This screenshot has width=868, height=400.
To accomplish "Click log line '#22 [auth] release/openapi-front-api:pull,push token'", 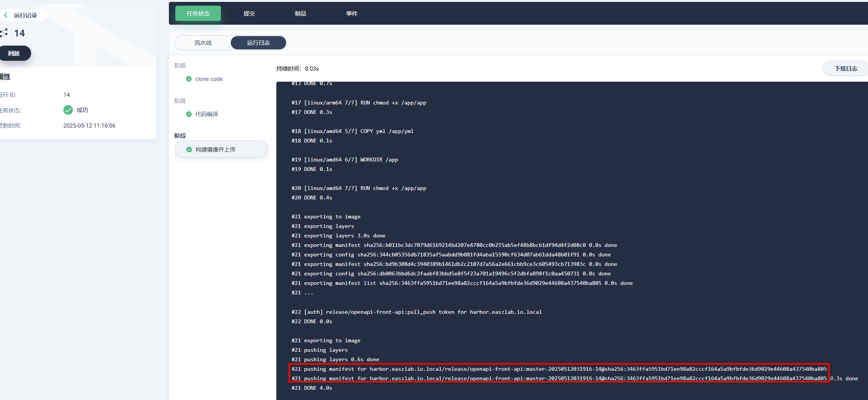I will pyautogui.click(x=416, y=312).
